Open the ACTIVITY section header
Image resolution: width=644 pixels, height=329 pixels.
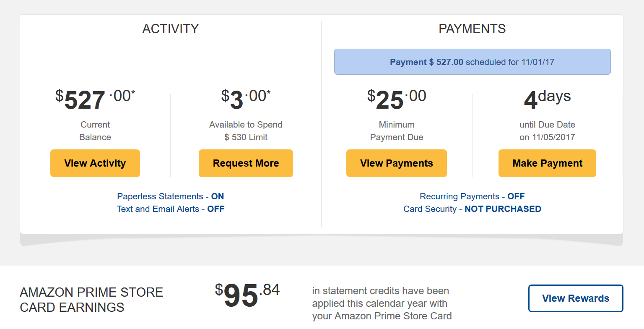[171, 29]
